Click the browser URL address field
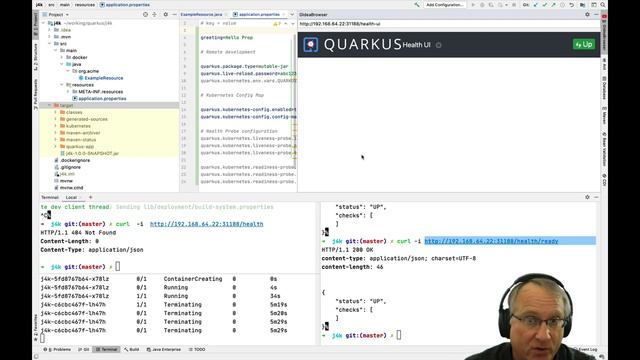The image size is (640, 360). tap(449, 24)
